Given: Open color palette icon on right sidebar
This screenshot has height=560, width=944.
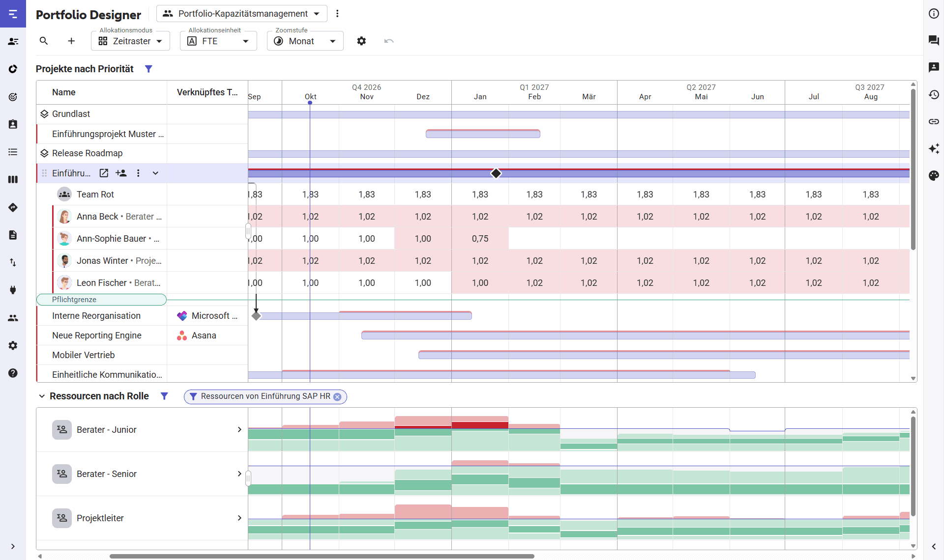Looking at the screenshot, I should click(x=934, y=175).
